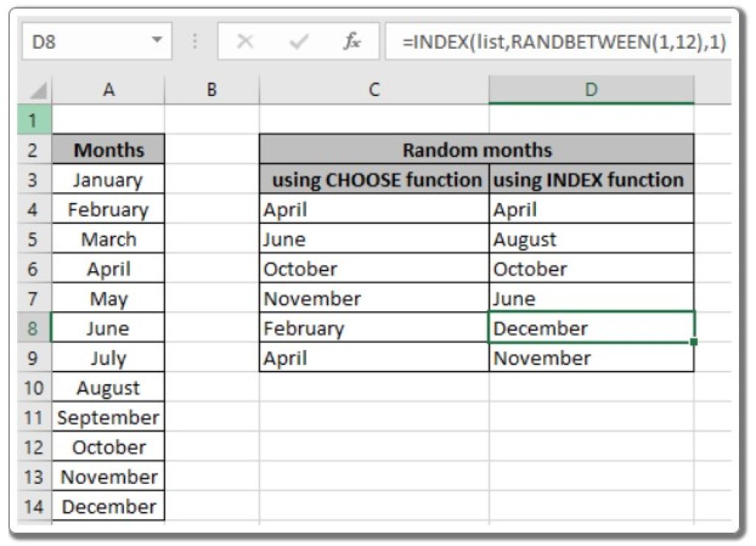Click the Insert Function (fx) icon

[x=351, y=41]
